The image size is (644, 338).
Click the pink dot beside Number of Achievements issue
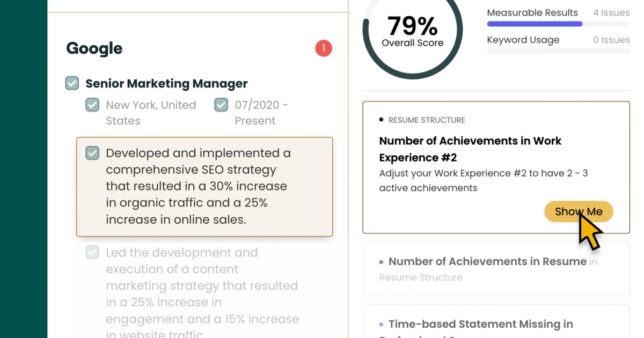(382, 262)
